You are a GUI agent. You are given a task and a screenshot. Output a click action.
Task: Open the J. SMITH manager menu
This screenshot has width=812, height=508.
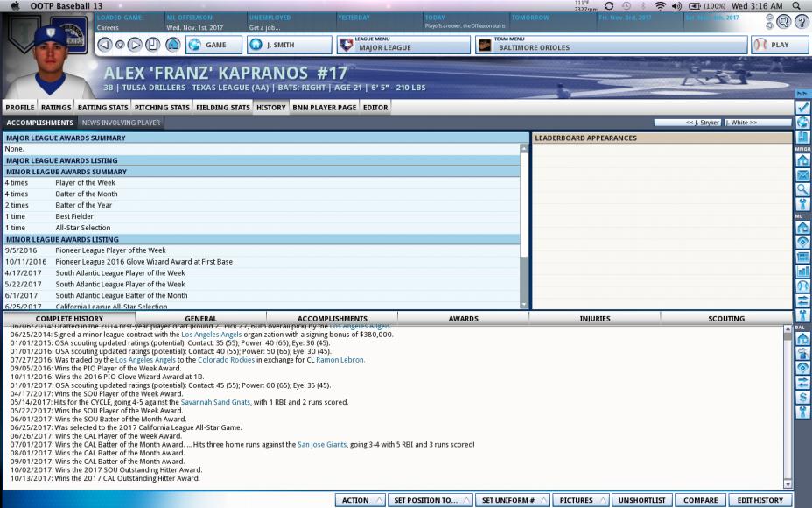[289, 45]
